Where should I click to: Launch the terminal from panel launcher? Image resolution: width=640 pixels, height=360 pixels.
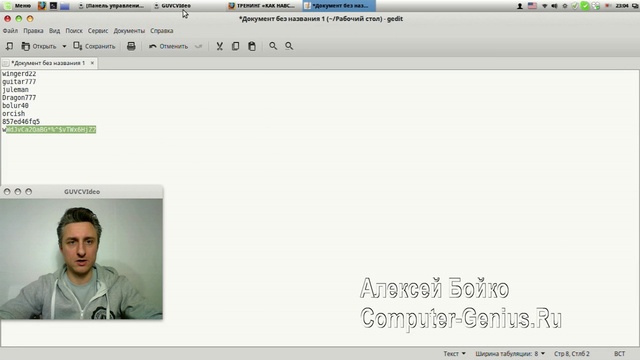(x=53, y=6)
